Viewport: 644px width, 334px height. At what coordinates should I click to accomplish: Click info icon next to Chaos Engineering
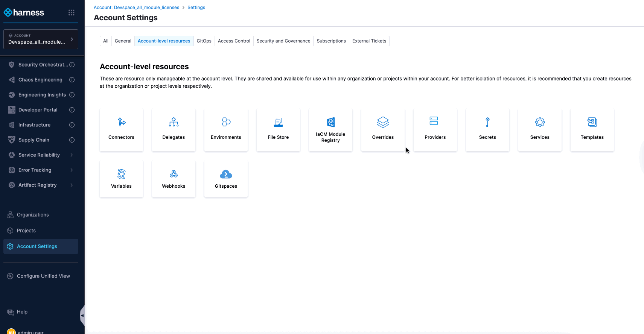point(72,80)
